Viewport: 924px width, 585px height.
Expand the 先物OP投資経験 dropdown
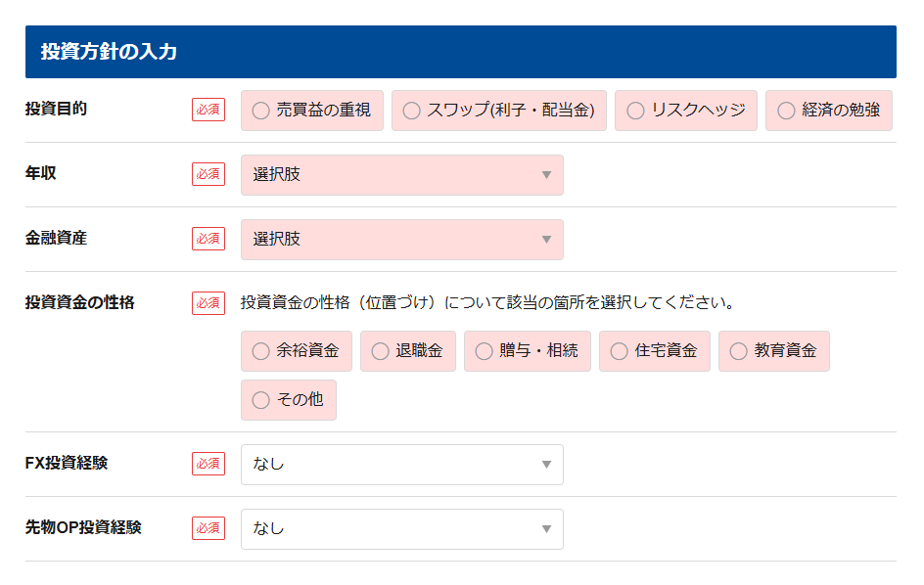pos(401,529)
